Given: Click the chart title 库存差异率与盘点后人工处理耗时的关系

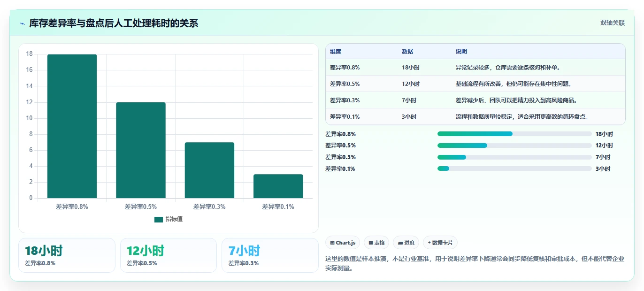Looking at the screenshot, I should tap(114, 23).
